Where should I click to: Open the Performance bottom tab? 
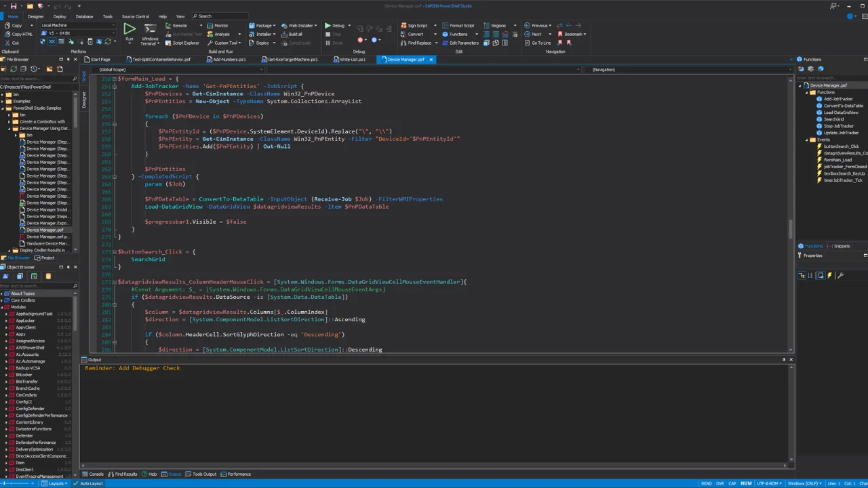pos(236,474)
